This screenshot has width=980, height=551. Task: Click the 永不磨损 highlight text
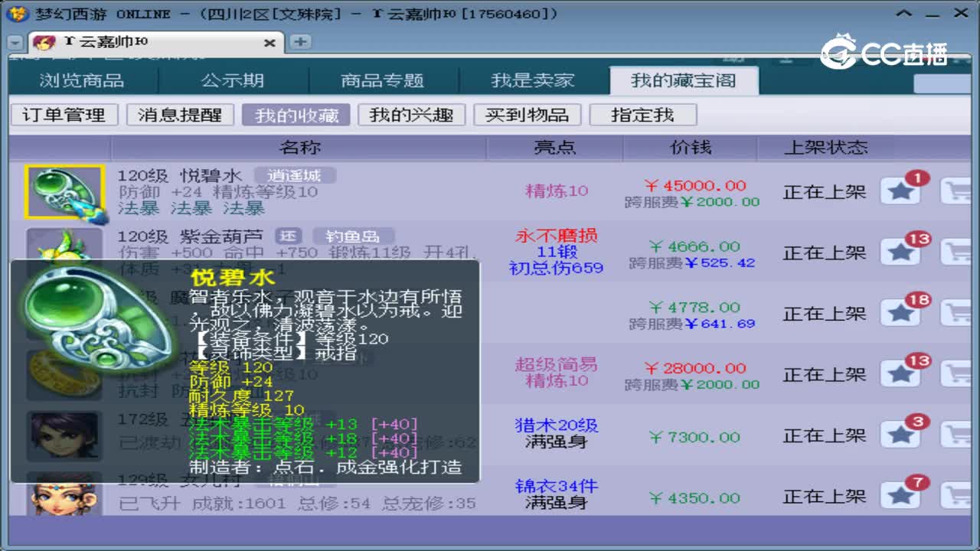point(556,236)
